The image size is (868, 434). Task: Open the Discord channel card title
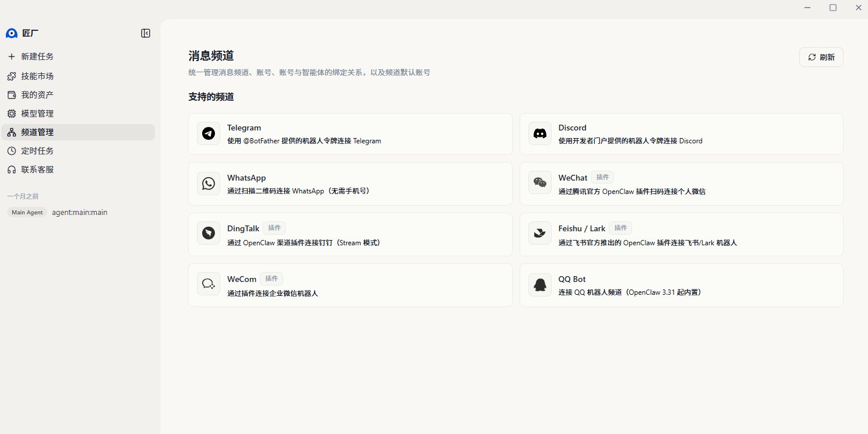tap(572, 128)
